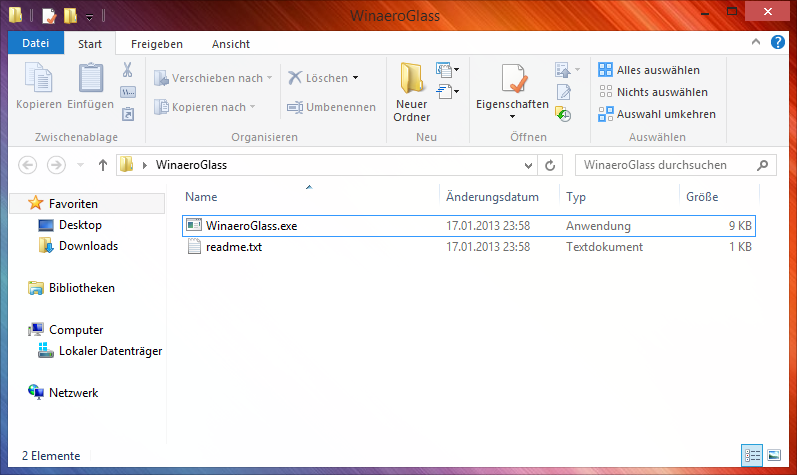
Task: Click Nichts auswählen
Action: [653, 92]
